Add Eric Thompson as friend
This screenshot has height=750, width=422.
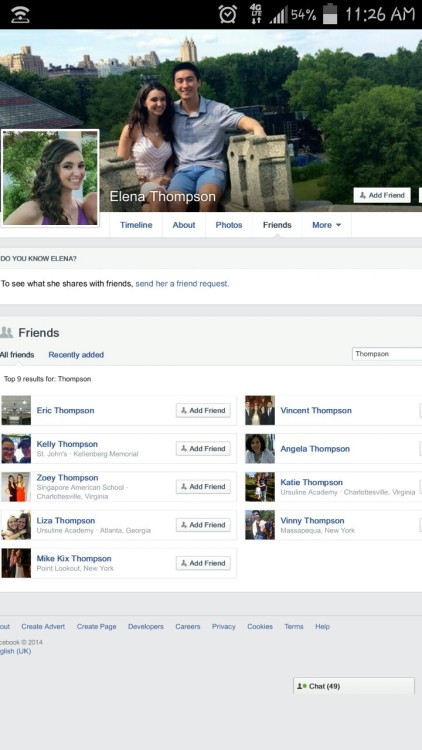[203, 410]
